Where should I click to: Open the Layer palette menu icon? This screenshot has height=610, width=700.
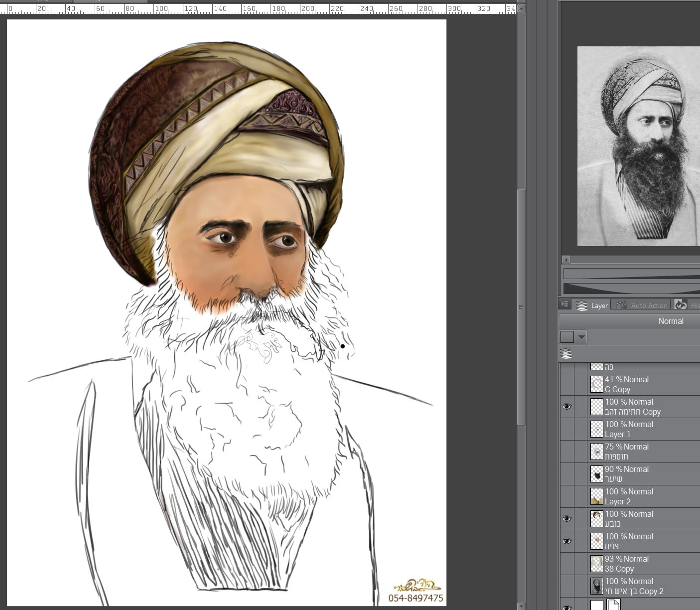point(565,304)
